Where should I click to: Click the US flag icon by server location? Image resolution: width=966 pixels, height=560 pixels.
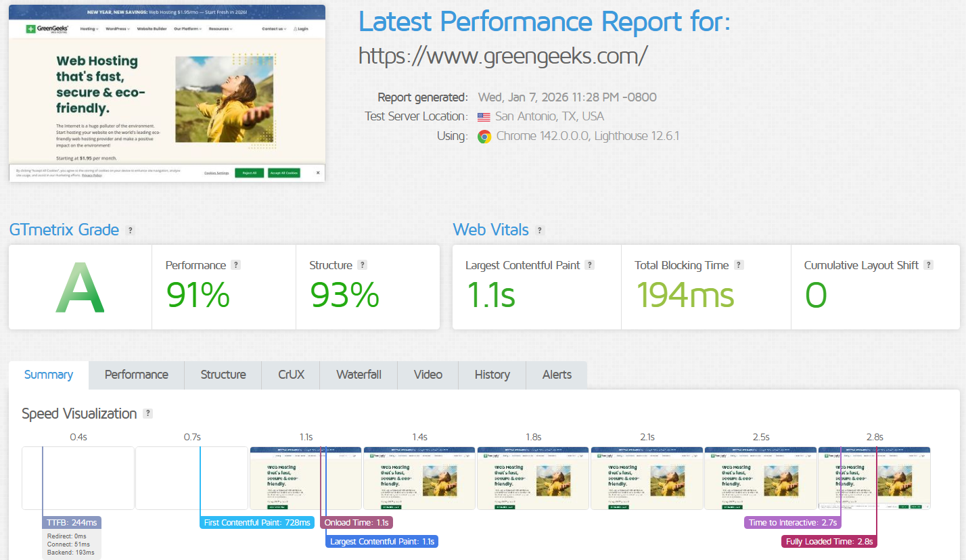point(484,117)
